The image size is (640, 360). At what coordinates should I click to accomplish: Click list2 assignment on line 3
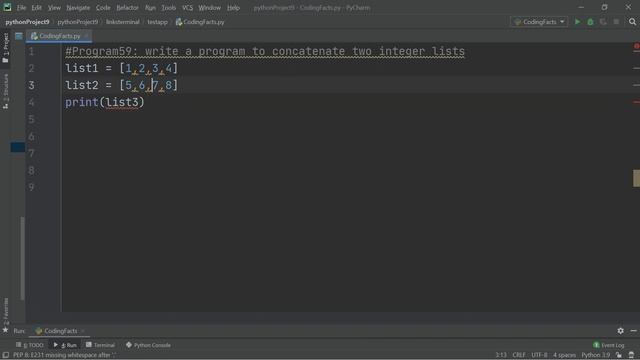(x=122, y=85)
